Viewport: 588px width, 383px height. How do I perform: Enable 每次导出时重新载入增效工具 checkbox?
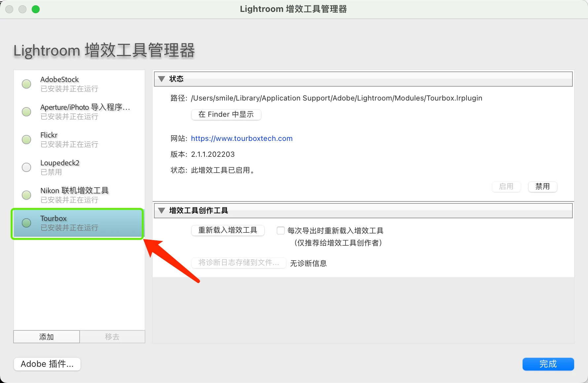pyautogui.click(x=281, y=231)
